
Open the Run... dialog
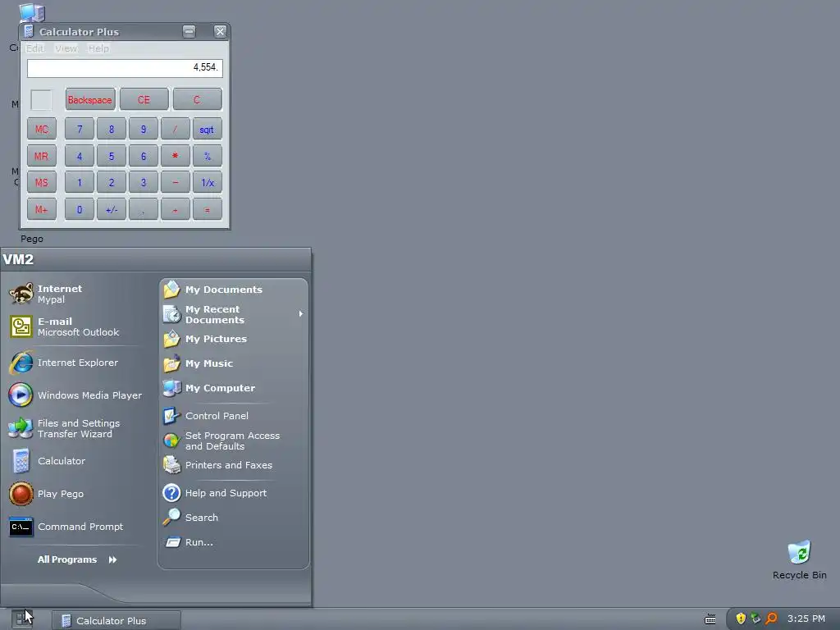[x=189, y=542]
